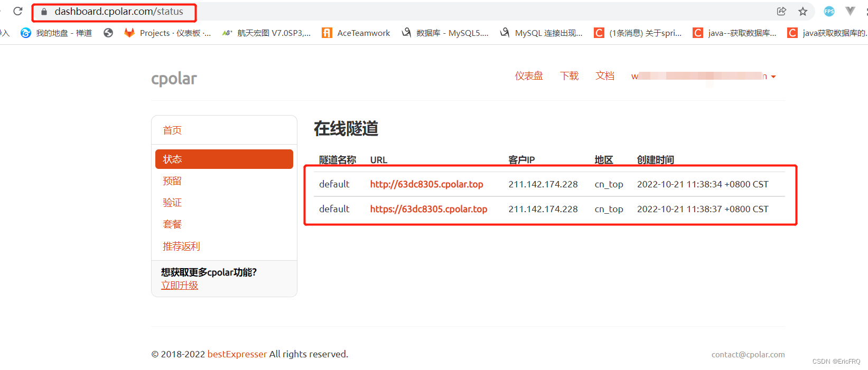Click the 立即升级 upgrade link
Viewport: 868px width, 370px height.
click(180, 285)
